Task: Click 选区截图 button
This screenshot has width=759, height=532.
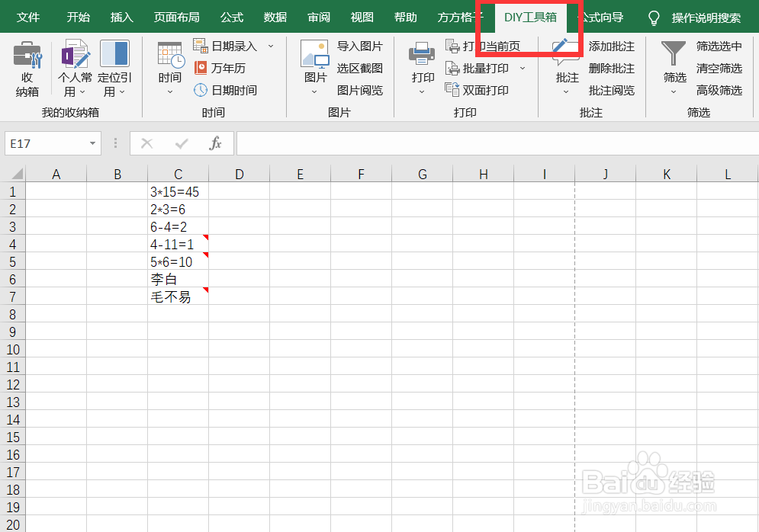Action: (x=359, y=68)
